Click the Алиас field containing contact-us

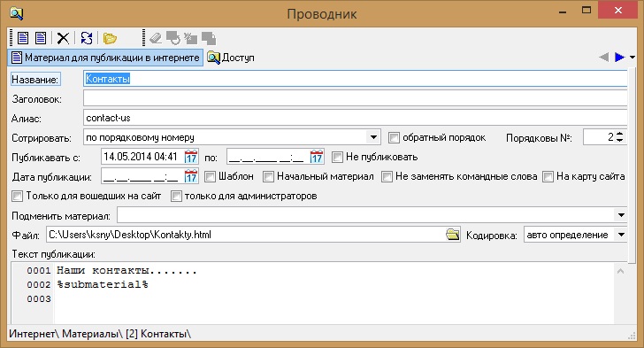(x=355, y=118)
